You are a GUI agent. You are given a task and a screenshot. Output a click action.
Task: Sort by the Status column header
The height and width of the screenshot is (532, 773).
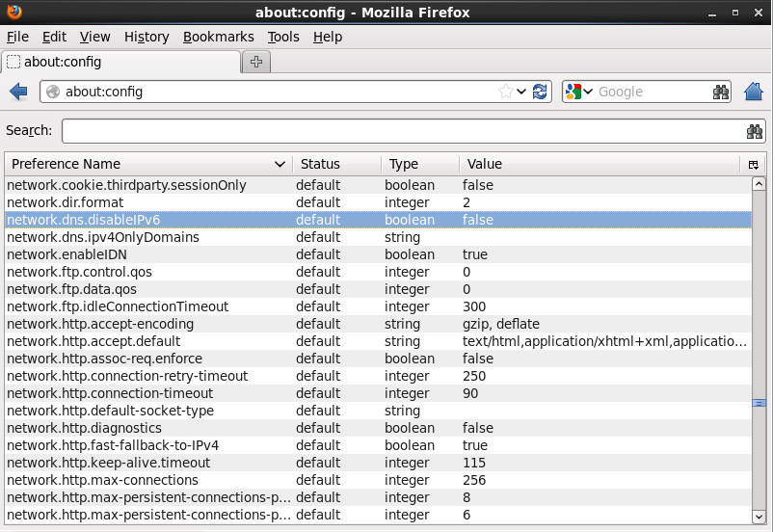click(x=336, y=164)
